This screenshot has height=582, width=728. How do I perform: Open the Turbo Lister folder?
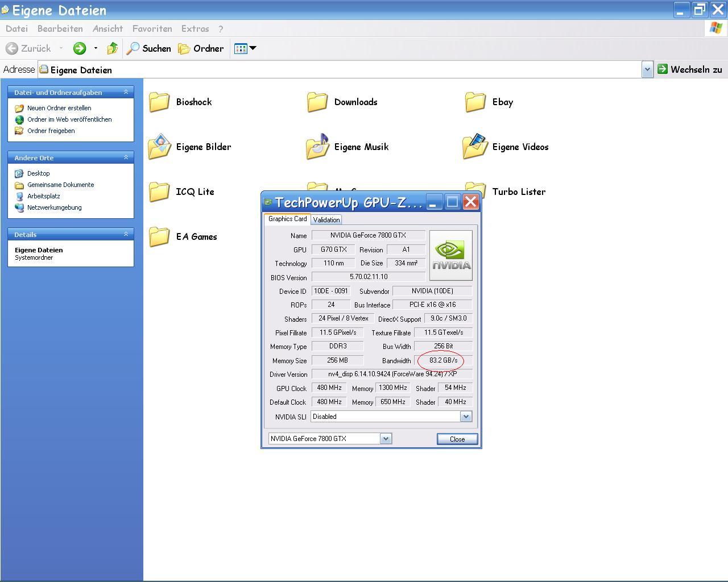click(x=506, y=191)
